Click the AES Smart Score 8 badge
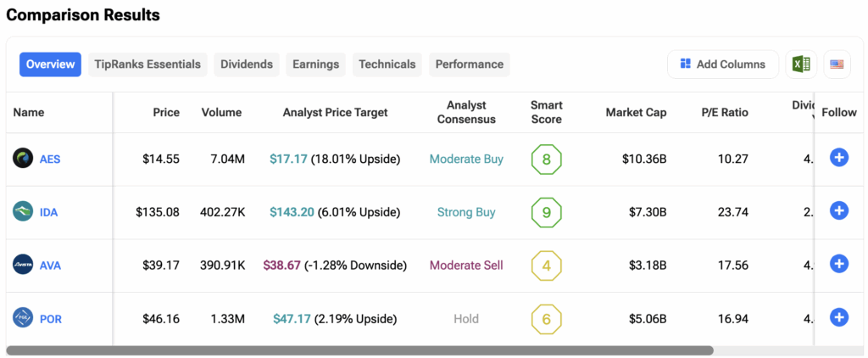Screen dimensions: 868x358 coord(547,159)
